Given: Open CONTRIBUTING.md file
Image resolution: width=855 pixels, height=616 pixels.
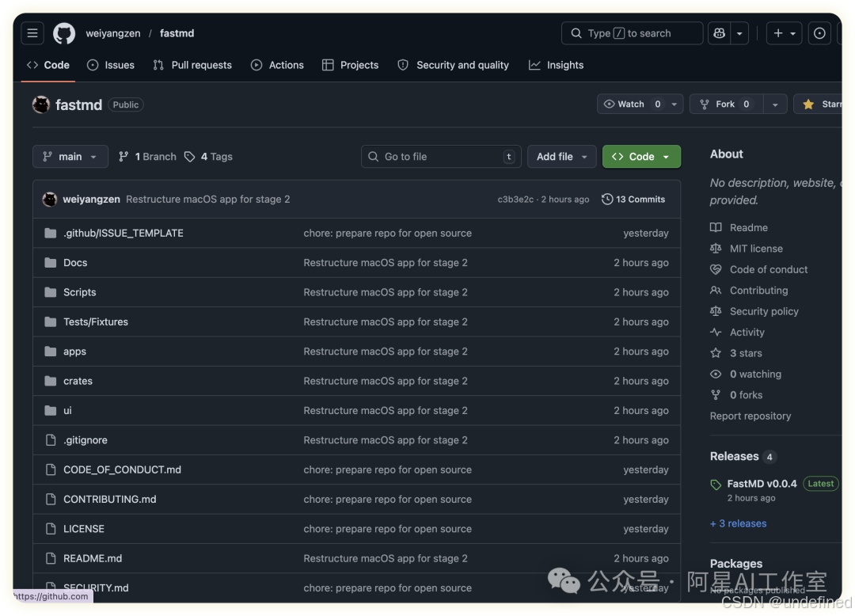Looking at the screenshot, I should click(x=109, y=500).
